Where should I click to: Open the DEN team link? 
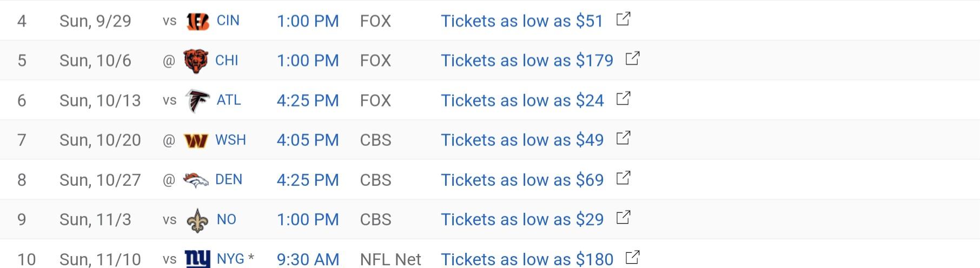(229, 179)
